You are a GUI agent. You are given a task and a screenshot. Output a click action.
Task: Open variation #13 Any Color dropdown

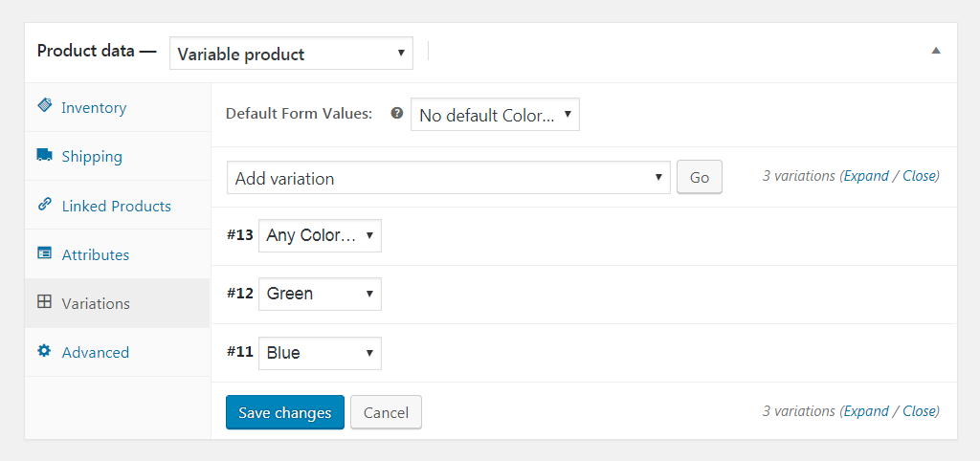pos(320,235)
